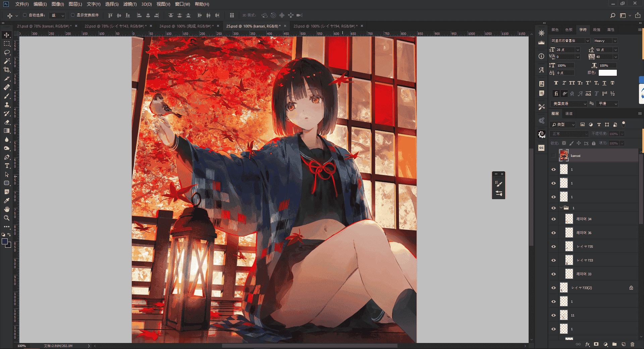Add layer style with fx icon
The width and height of the screenshot is (644, 349).
tap(587, 344)
